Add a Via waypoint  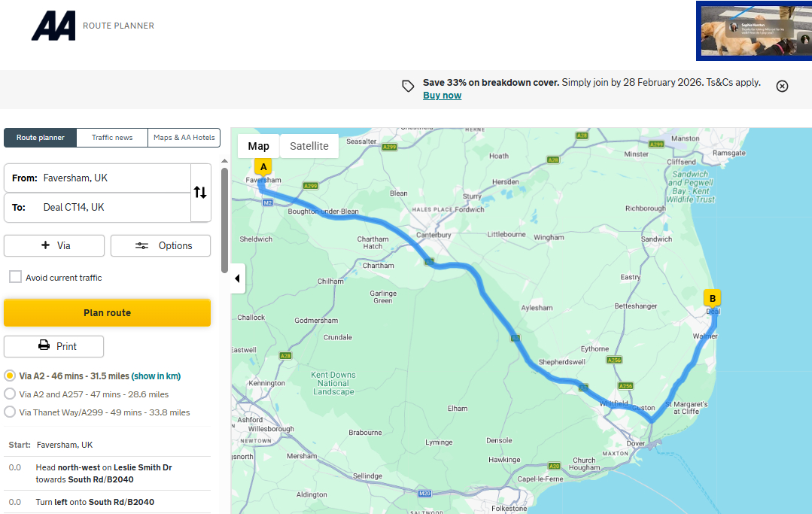tap(54, 245)
